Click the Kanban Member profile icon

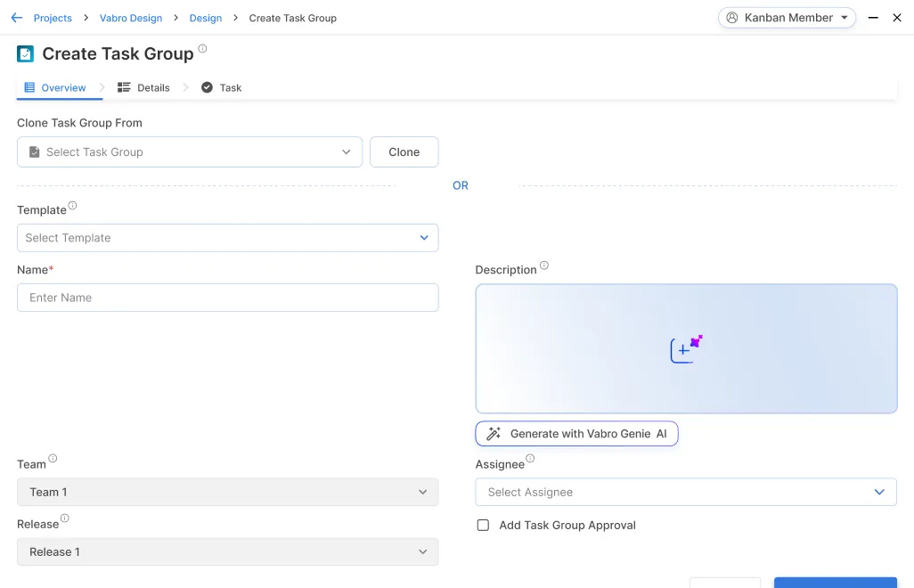pyautogui.click(x=730, y=17)
